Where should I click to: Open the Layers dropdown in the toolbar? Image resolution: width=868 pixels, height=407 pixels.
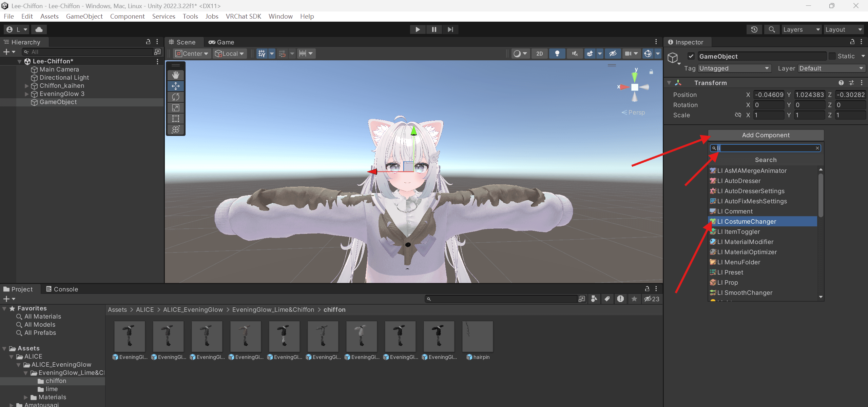[802, 29]
